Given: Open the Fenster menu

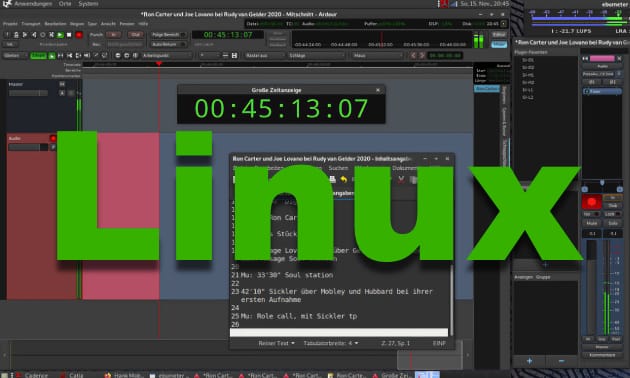Looking at the screenshot, I should pyautogui.click(x=127, y=24).
